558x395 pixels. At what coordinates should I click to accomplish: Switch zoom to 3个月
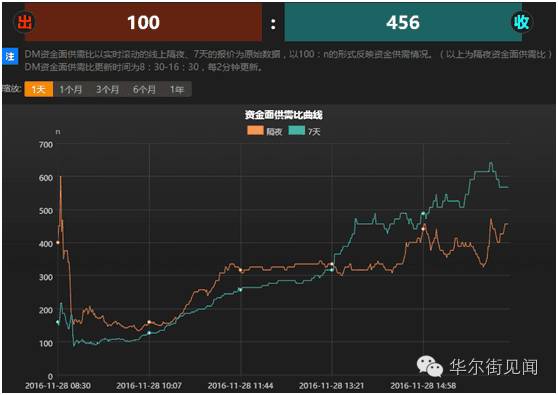click(107, 89)
